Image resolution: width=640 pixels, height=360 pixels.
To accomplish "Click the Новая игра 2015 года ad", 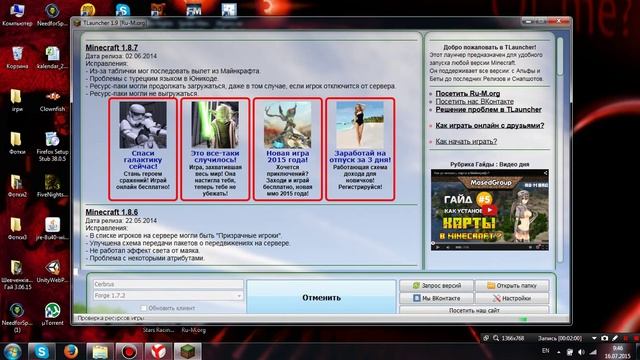I will click(287, 149).
